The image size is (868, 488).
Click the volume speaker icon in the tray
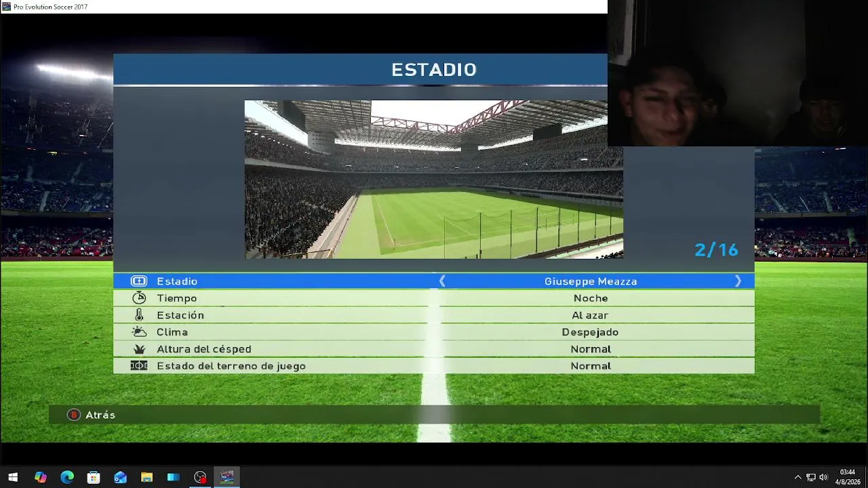point(823,477)
